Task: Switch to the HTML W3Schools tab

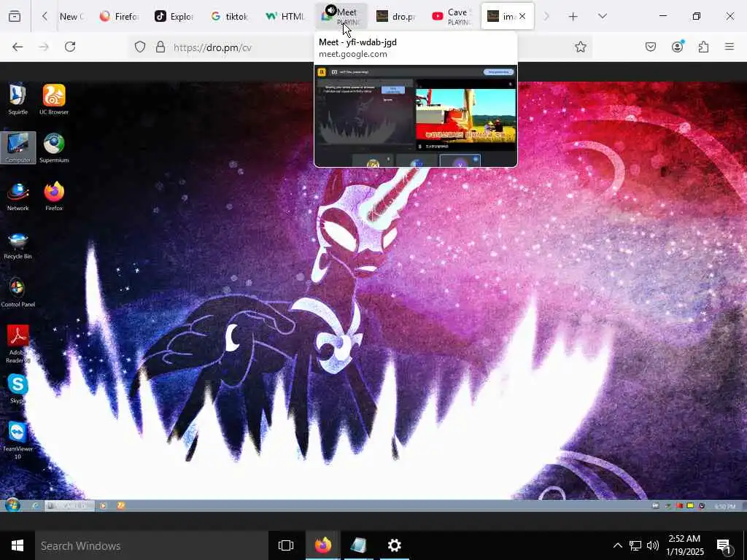Action: coord(285,16)
